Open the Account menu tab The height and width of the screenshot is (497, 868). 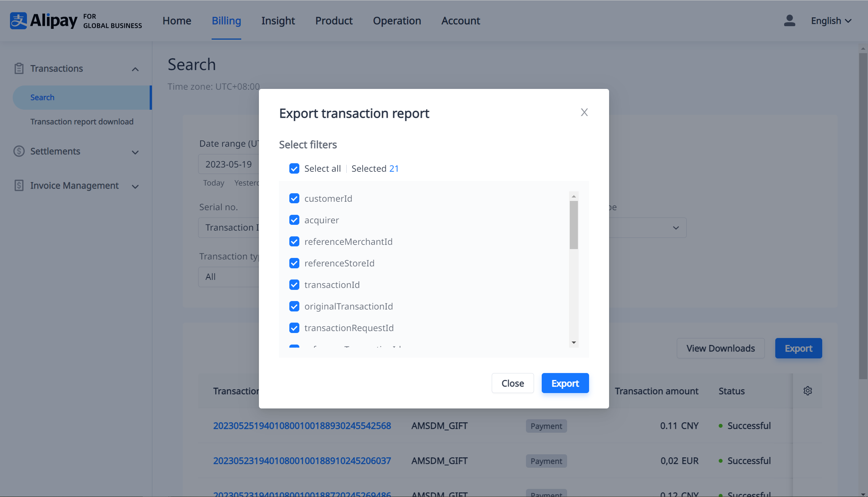pyautogui.click(x=460, y=21)
